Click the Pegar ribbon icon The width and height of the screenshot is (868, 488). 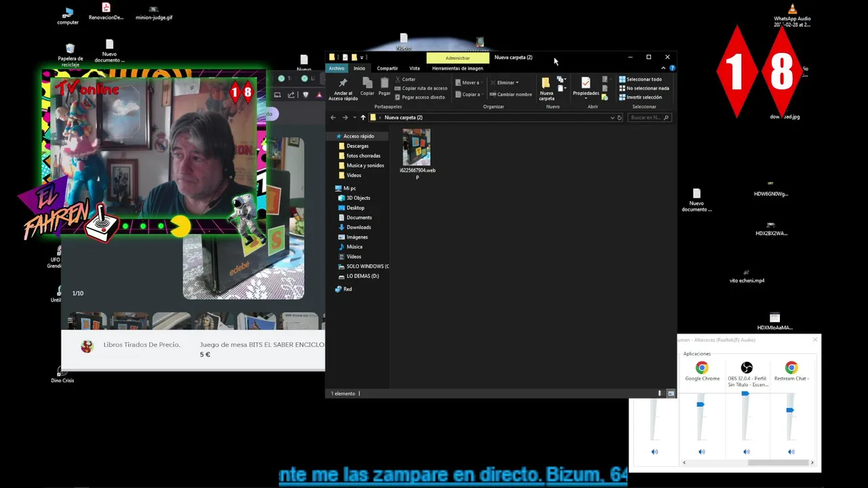pyautogui.click(x=384, y=86)
